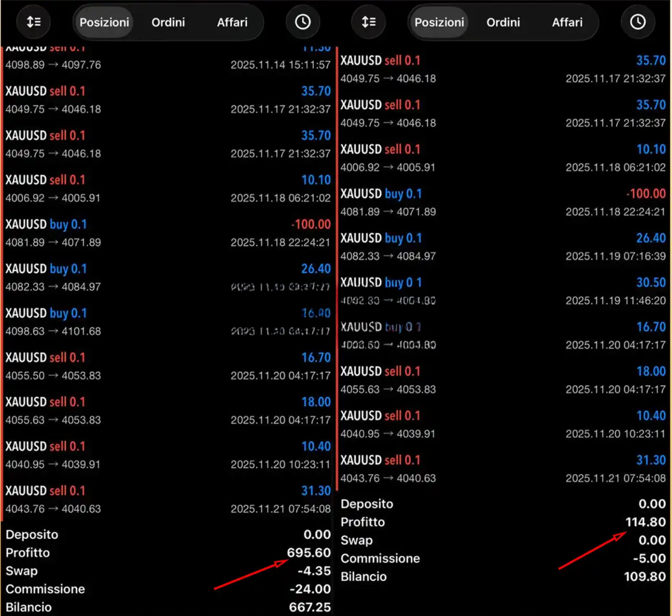Select left panel timestamp 2025.11.18 22:24:21

tap(280, 243)
